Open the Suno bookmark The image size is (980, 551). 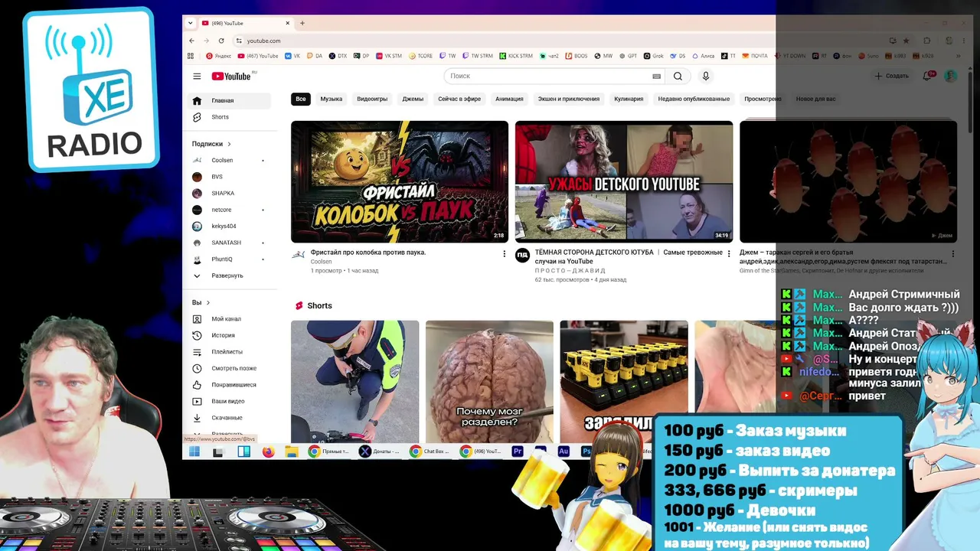[868, 56]
